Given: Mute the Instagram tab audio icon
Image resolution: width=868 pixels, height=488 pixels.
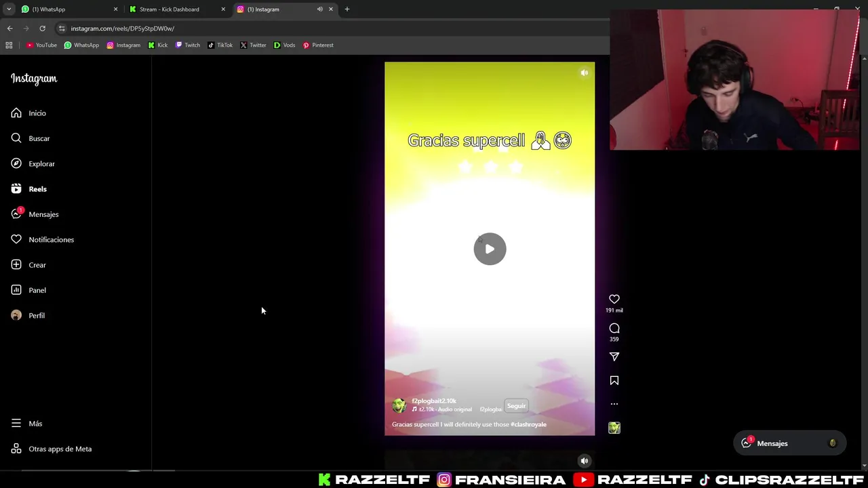Looking at the screenshot, I should click(x=320, y=9).
